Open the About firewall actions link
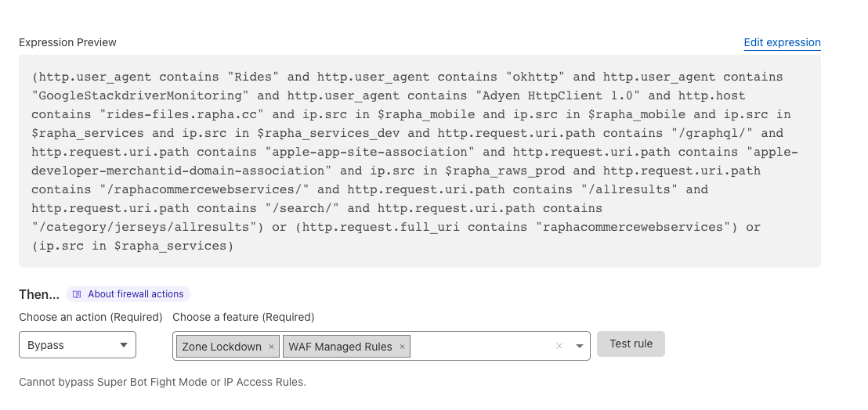Viewport: 868px width, 410px height. click(x=136, y=294)
